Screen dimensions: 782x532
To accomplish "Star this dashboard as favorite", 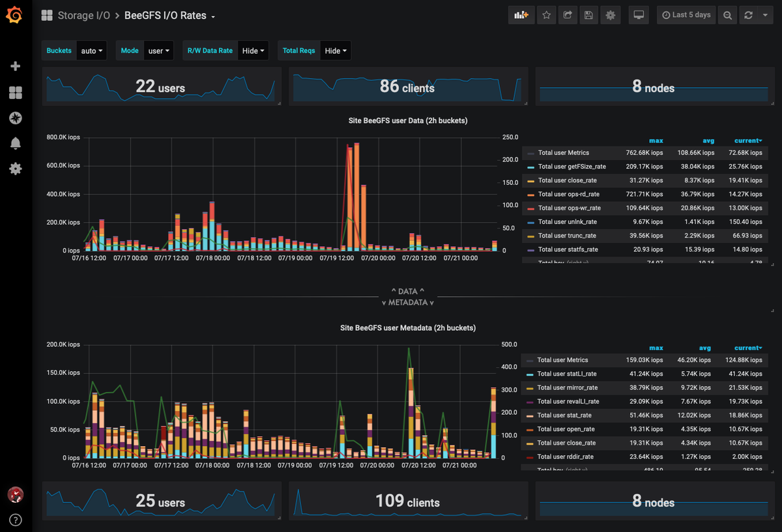I will tap(547, 15).
